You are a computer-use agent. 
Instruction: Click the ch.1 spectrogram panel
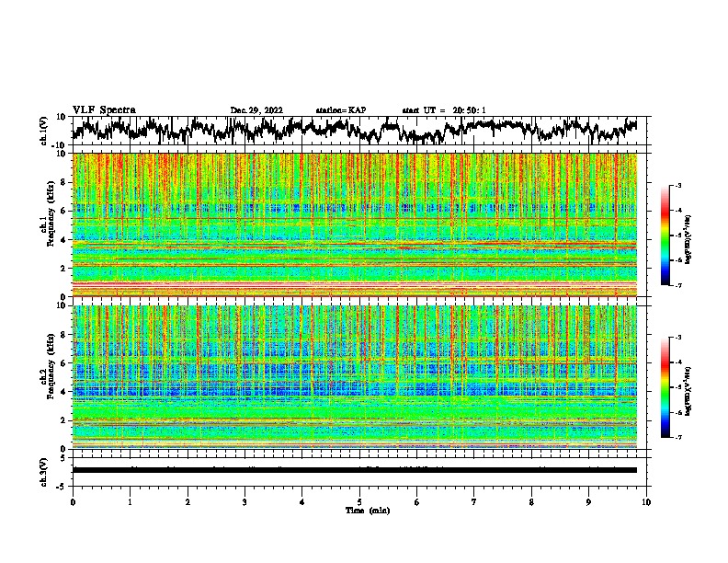[x=355, y=224]
